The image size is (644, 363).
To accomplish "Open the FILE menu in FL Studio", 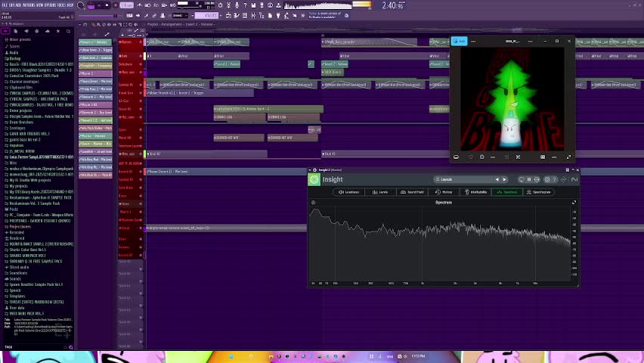I will click(x=4, y=5).
